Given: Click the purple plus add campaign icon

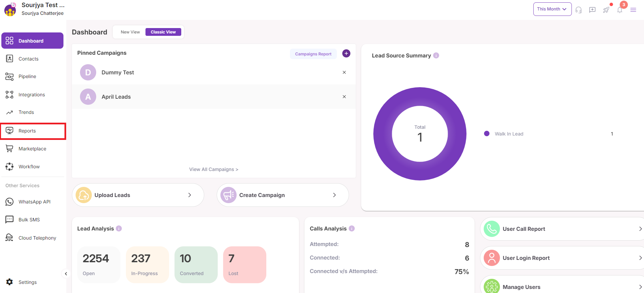Looking at the screenshot, I should click(346, 53).
